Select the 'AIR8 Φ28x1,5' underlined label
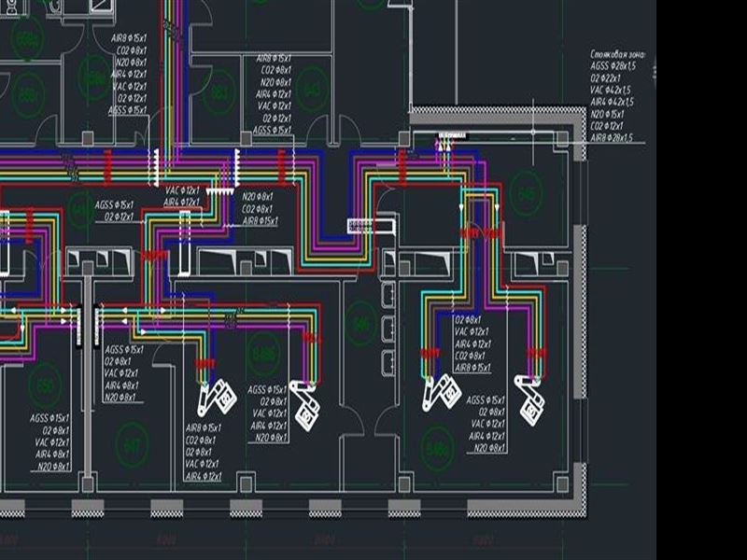Screen dimensions: 747x560 pos(612,137)
